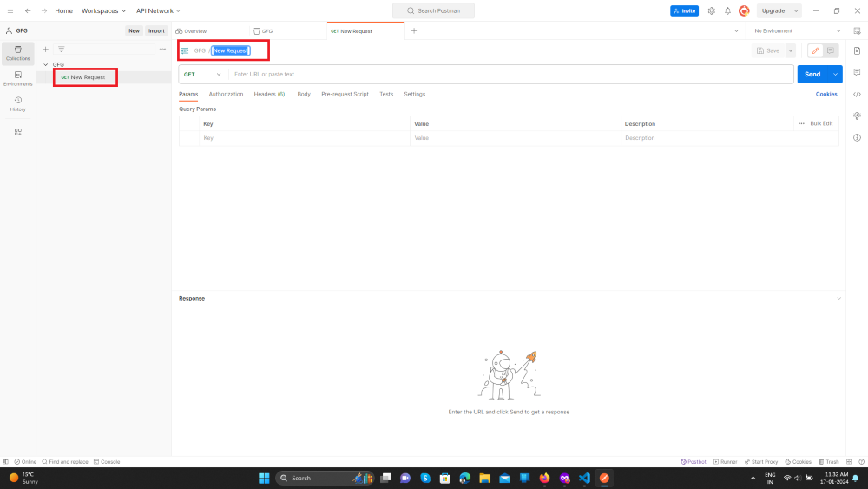This screenshot has width=868, height=489.
Task: Open Visual Studio Code from taskbar
Action: point(584,478)
